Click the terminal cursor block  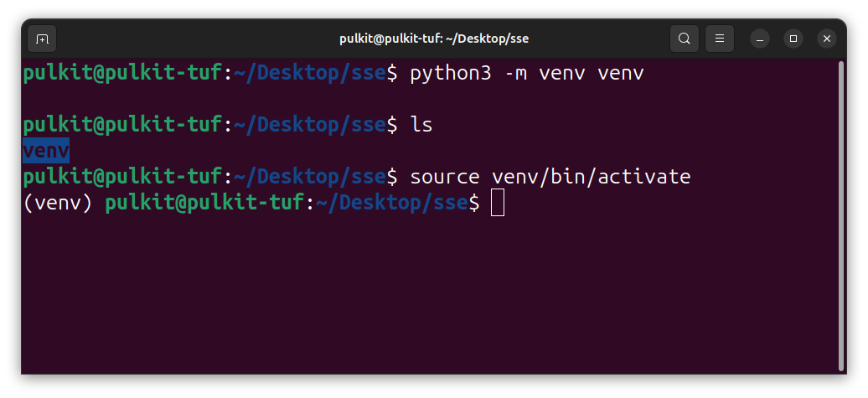[x=498, y=203]
